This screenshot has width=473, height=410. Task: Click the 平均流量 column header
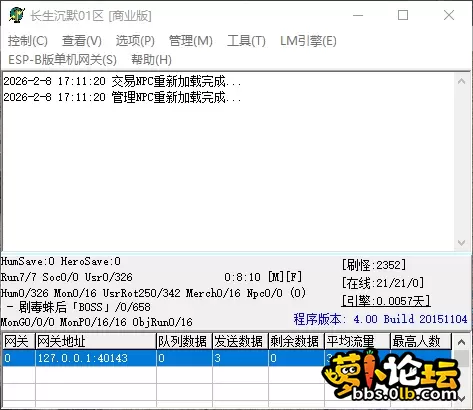(x=357, y=341)
